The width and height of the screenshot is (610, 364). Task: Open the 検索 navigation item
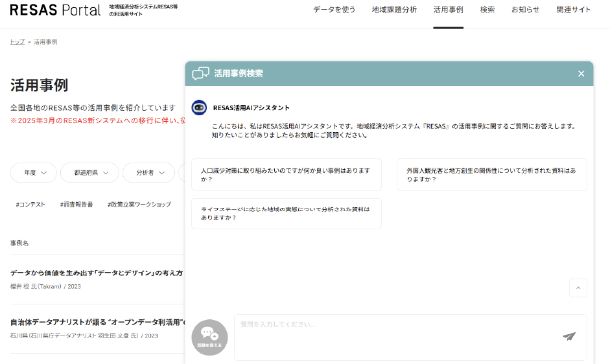point(487,10)
